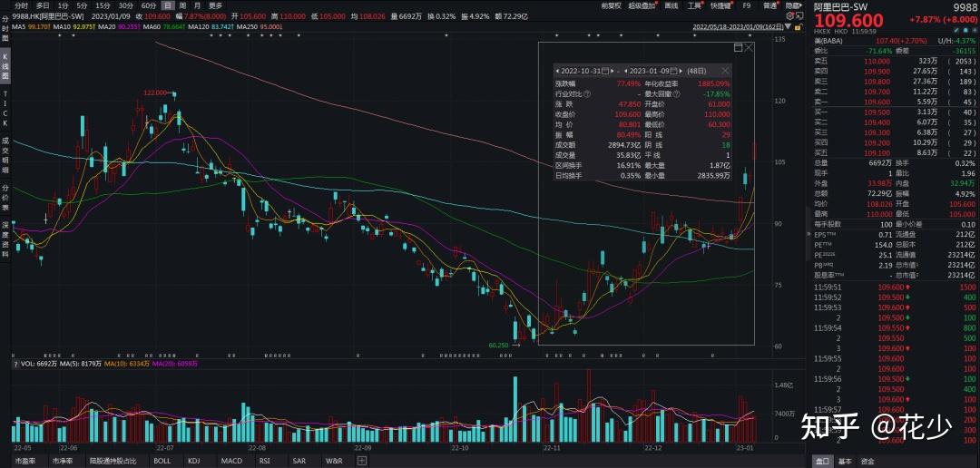Select the weekly 周 period

coord(182,5)
